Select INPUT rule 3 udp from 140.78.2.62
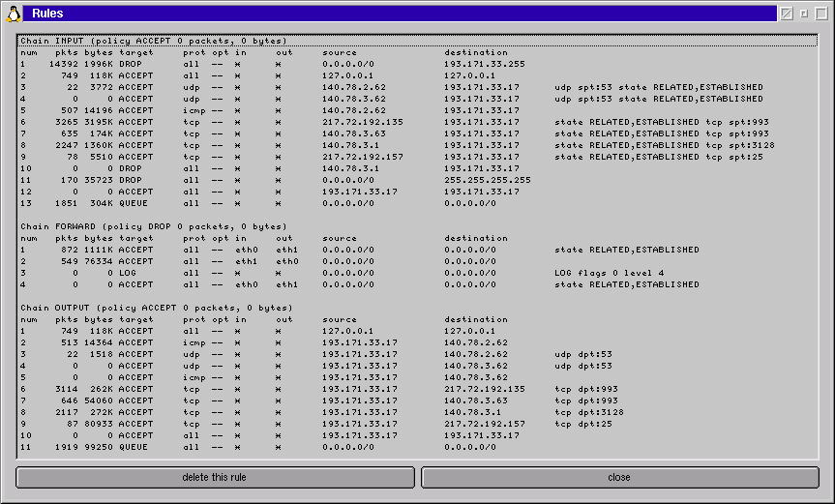Image resolution: width=835 pixels, height=504 pixels. (418, 87)
